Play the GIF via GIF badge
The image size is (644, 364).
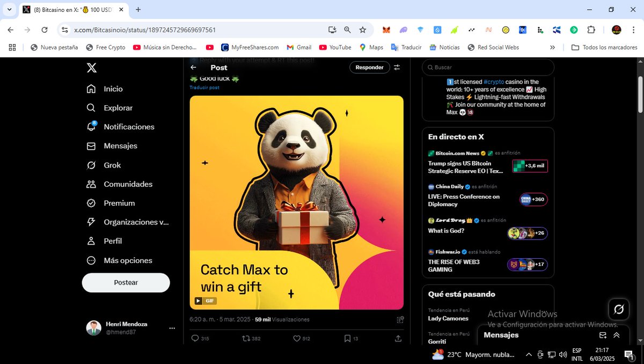click(x=206, y=301)
